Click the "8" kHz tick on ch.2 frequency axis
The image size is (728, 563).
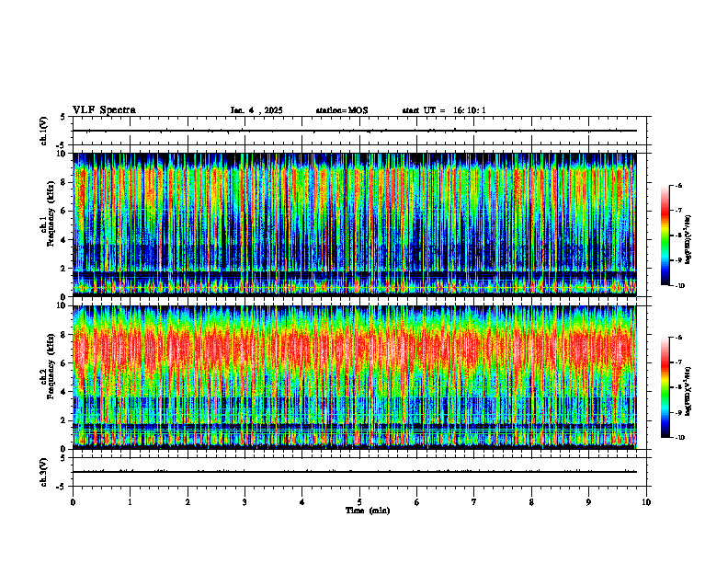click(x=64, y=335)
